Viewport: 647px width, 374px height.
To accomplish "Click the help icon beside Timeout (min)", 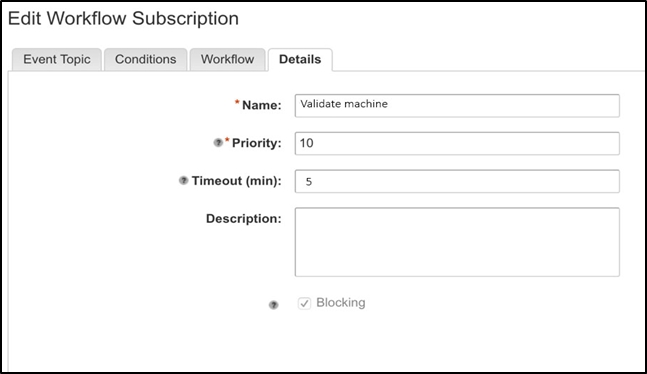I will pos(183,180).
